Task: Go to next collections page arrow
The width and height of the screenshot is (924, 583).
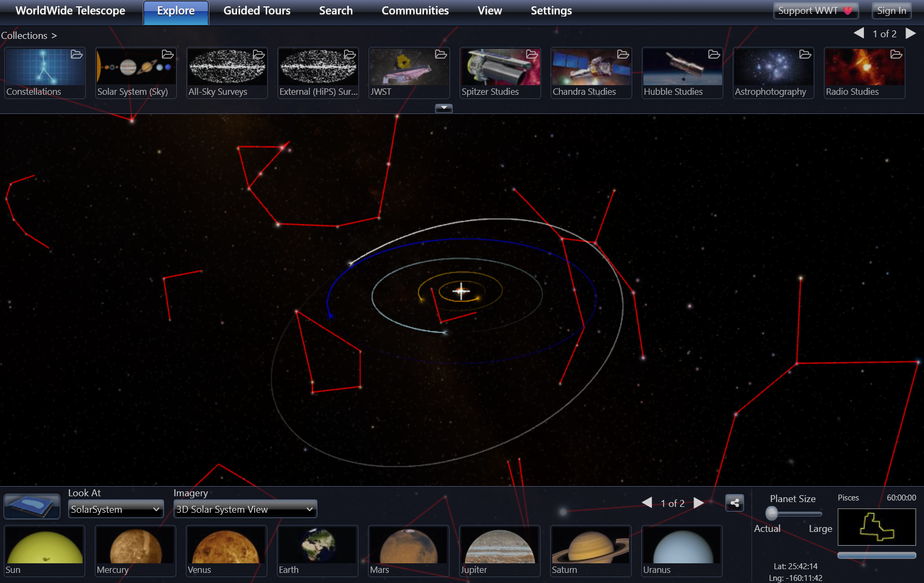Action: coord(911,34)
